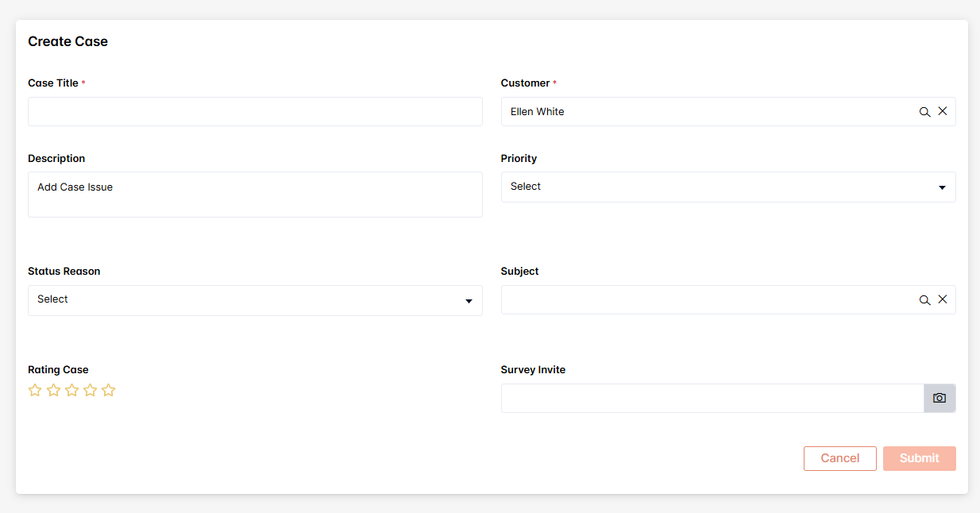Rate the case four stars
The height and width of the screenshot is (513, 980).
(90, 390)
